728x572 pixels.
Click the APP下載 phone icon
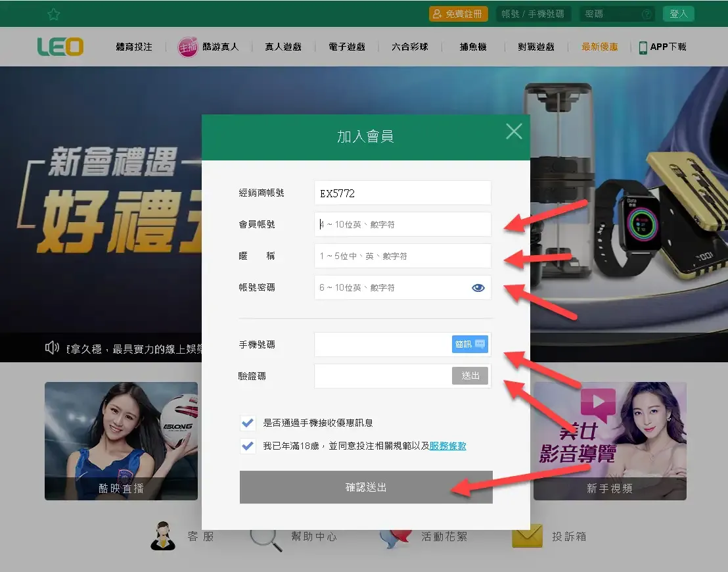click(x=643, y=47)
